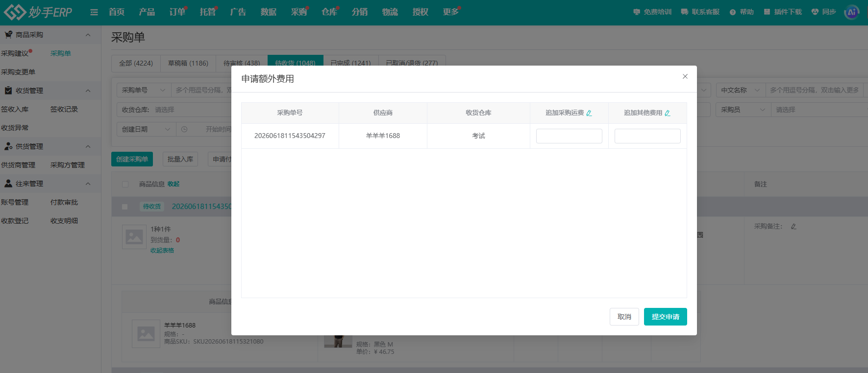Screen dimensions: 868x373
Task: Open 收支明细 in sidebar
Action: click(64, 221)
